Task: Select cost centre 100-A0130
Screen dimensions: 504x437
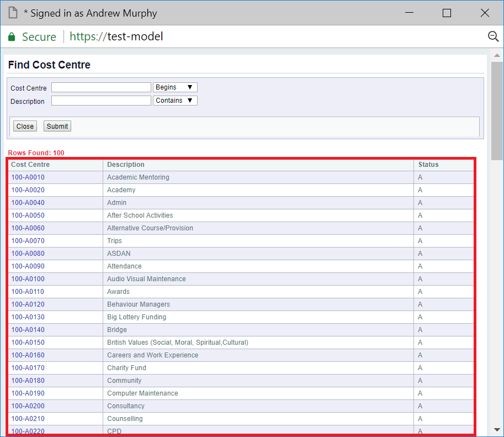Action: point(28,317)
